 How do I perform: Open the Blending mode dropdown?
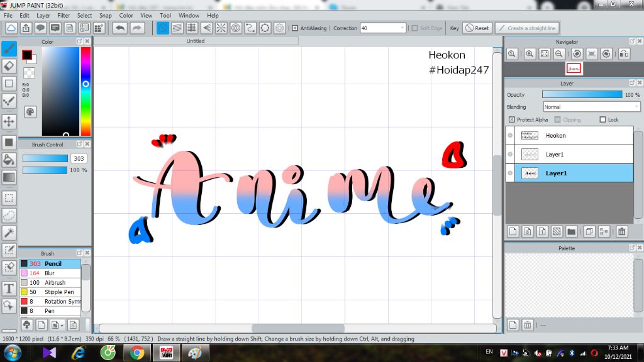[x=636, y=107]
